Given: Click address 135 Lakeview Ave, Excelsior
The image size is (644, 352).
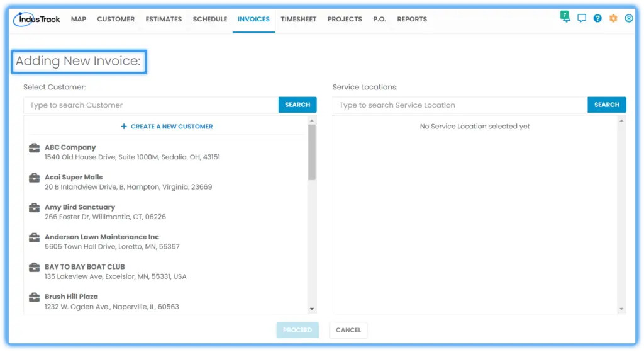Looking at the screenshot, I should 116,276.
